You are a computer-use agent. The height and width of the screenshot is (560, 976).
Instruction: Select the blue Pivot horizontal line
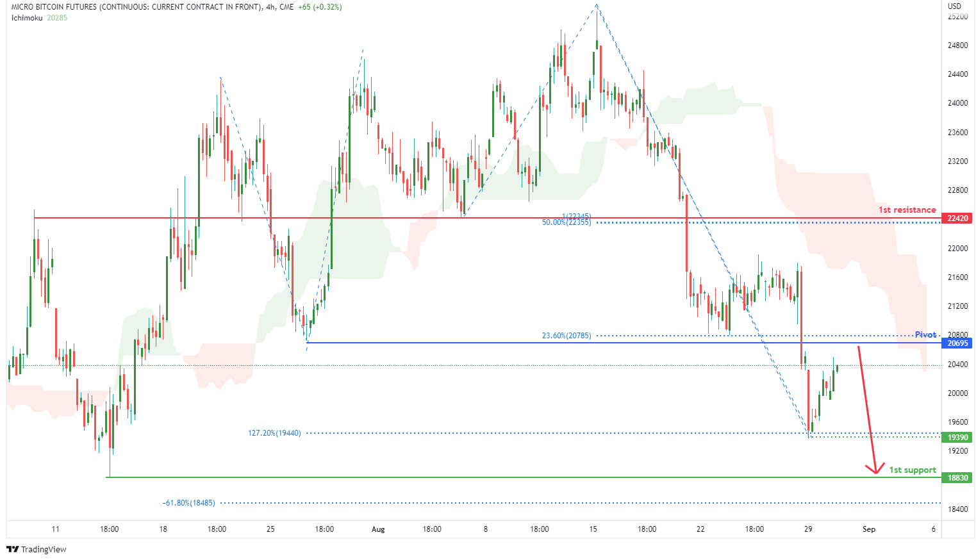coord(624,343)
